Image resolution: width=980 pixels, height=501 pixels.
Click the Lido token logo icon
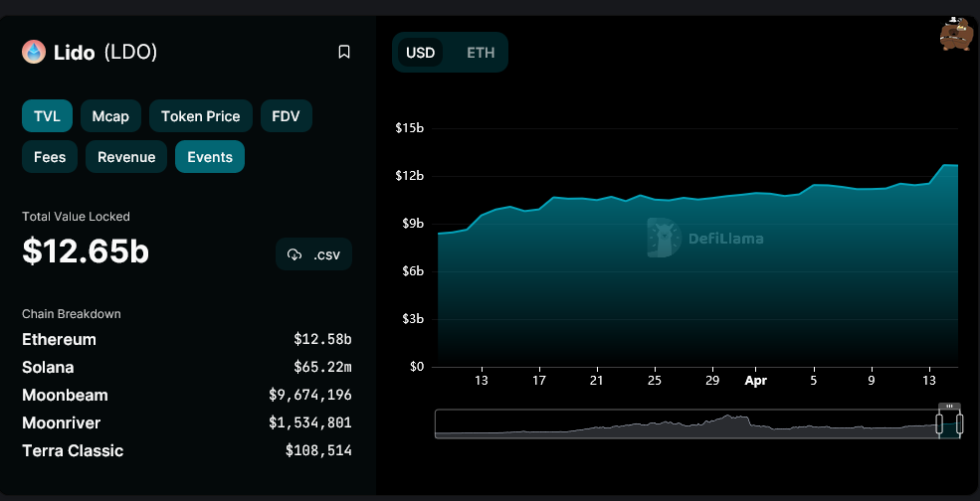click(x=34, y=52)
